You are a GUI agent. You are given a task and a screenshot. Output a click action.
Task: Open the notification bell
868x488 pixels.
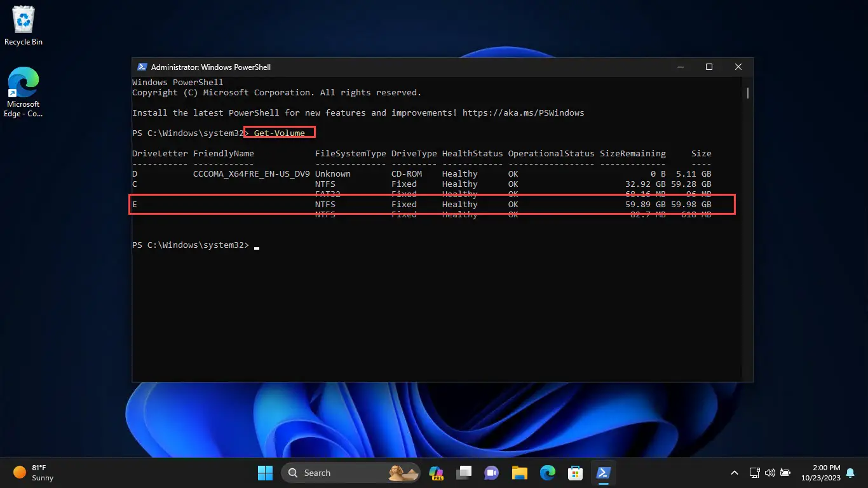pos(850,473)
